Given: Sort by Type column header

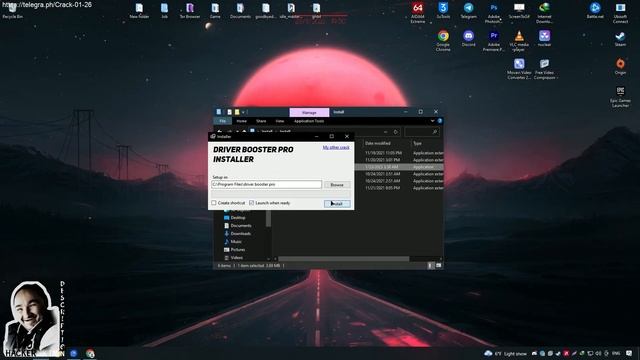Looking at the screenshot, I should (x=427, y=143).
